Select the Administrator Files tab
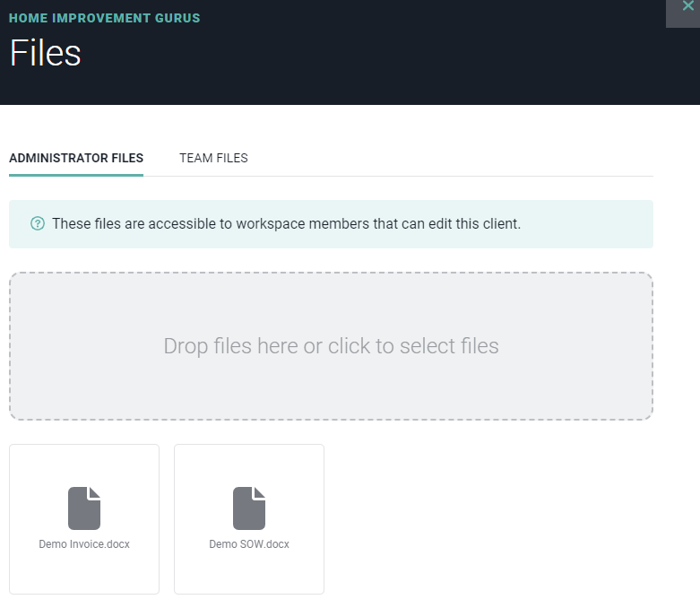 click(76, 158)
